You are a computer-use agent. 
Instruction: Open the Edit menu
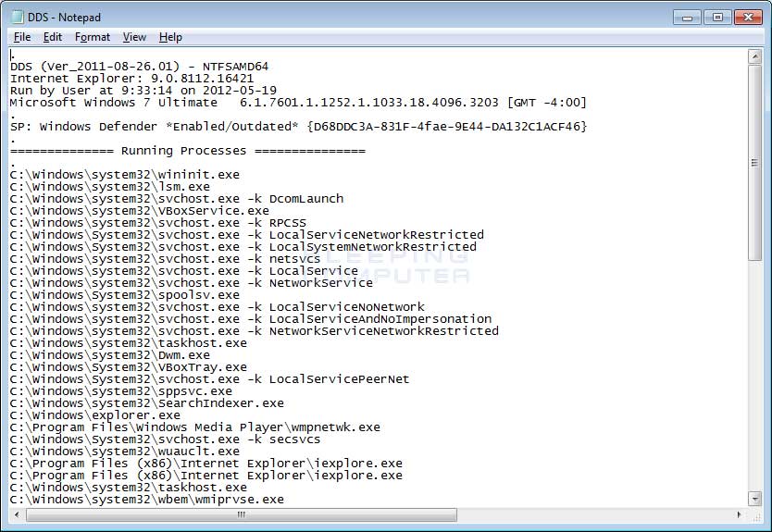coord(53,37)
